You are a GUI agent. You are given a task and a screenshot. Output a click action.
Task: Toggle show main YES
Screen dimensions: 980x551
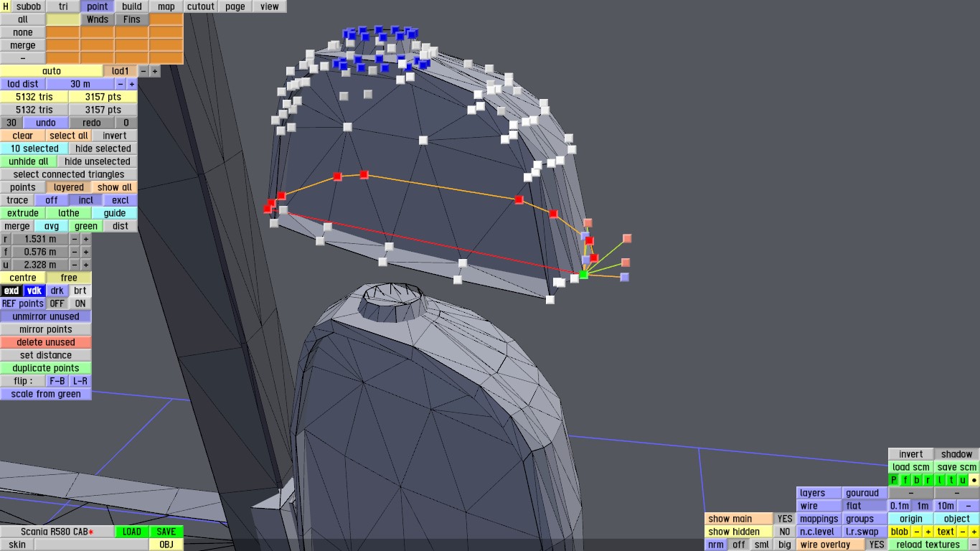click(785, 519)
